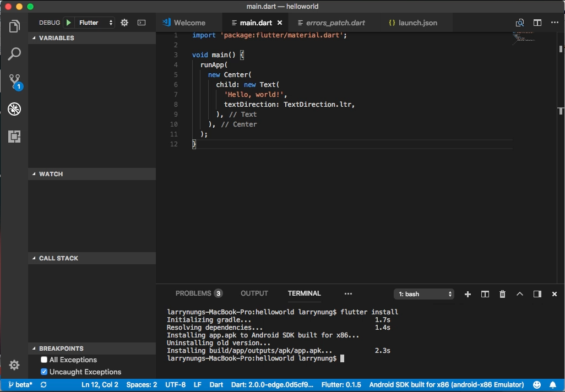Open notifications bell in status bar
This screenshot has width=565, height=392.
point(553,385)
